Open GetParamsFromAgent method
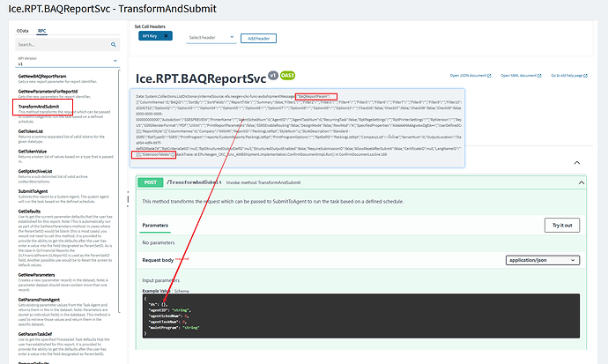Viewport: 608px width, 364px height. [x=39, y=300]
